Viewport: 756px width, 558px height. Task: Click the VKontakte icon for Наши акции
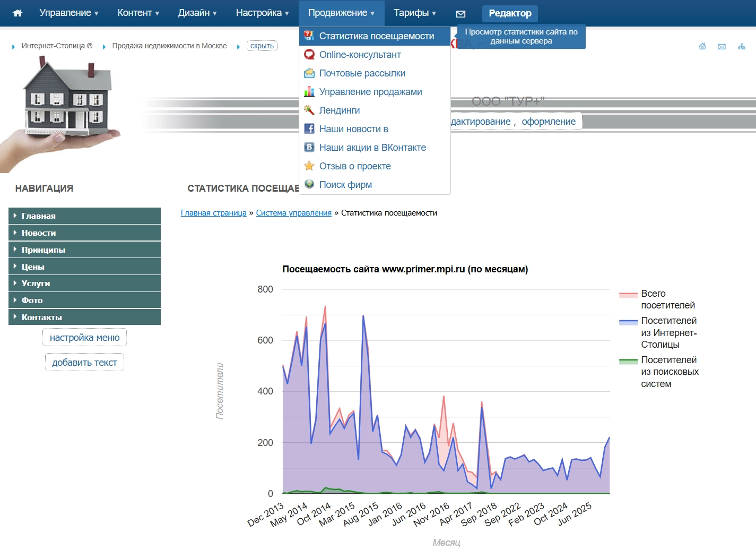tap(309, 148)
